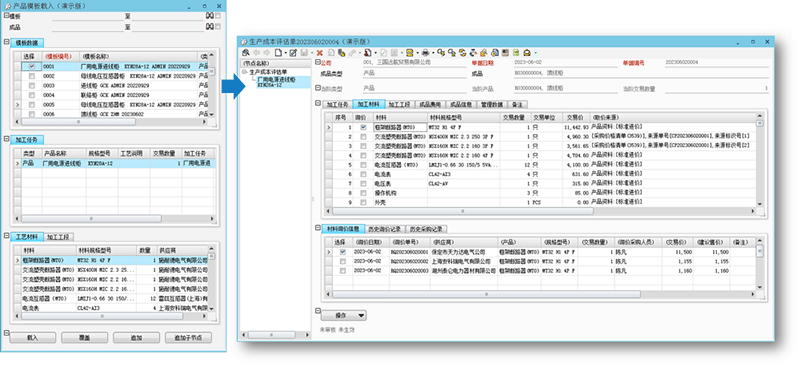Collapse the 材料询价信息 tab section

pos(318,228)
